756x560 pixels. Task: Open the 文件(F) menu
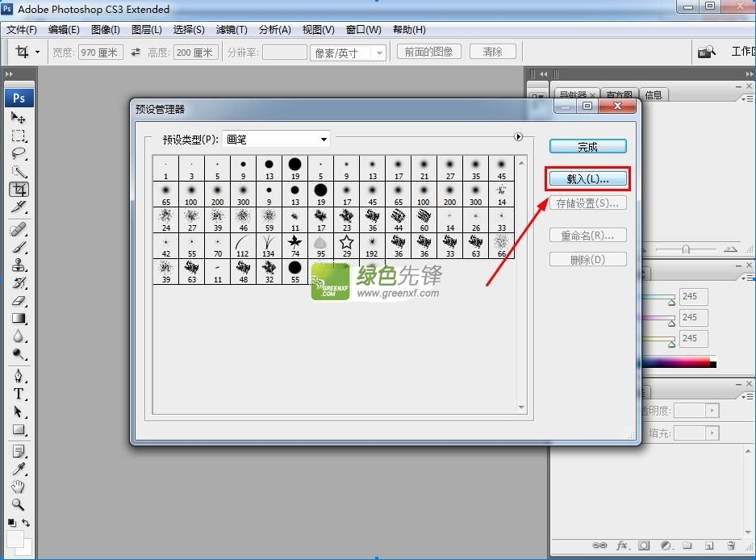click(x=22, y=30)
